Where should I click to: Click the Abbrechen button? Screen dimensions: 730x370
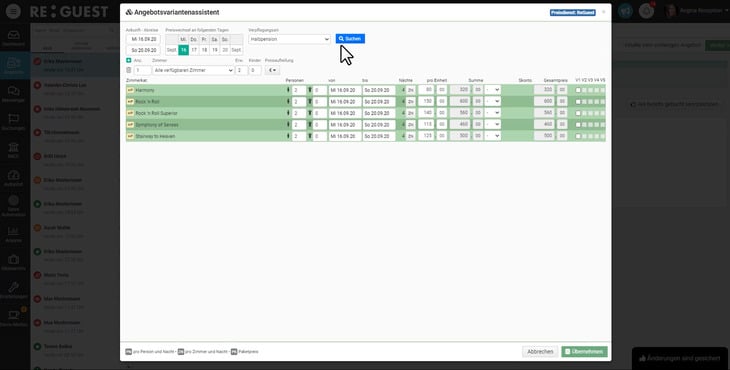coord(540,352)
